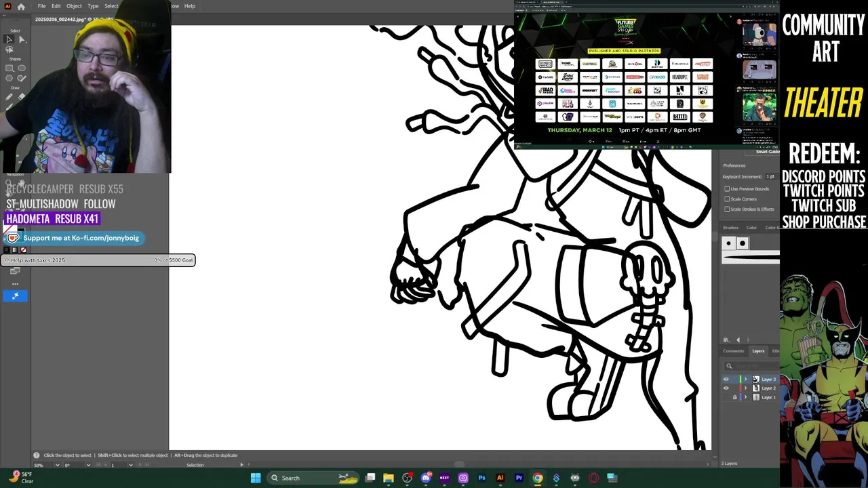Click the Illustrator home icon
Viewport: 868px width, 488px height.
coord(21,6)
